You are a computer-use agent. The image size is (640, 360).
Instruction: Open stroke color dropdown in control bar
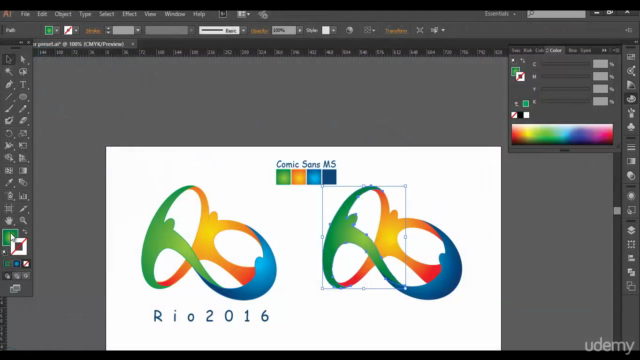[76, 31]
